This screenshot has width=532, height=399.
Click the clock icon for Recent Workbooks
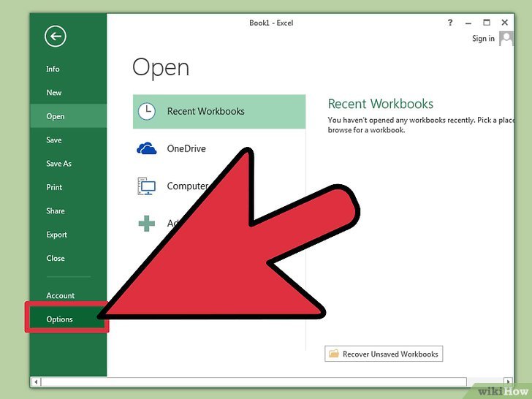tap(147, 111)
